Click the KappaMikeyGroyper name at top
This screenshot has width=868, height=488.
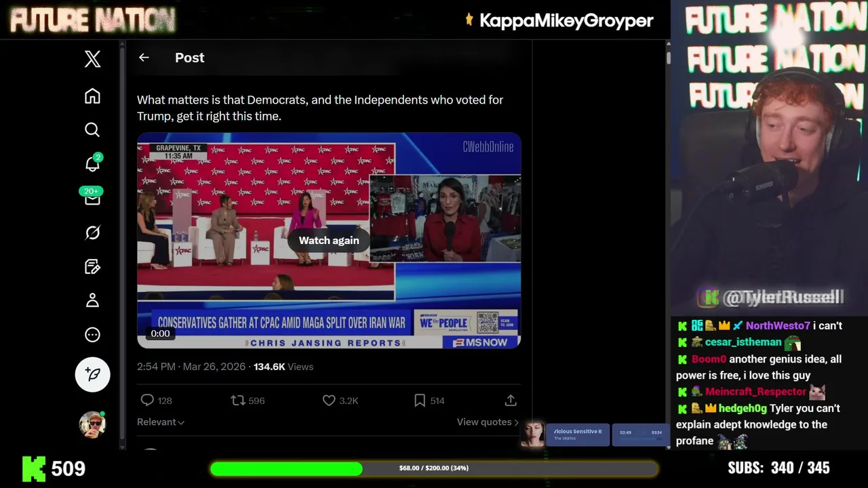pyautogui.click(x=566, y=21)
